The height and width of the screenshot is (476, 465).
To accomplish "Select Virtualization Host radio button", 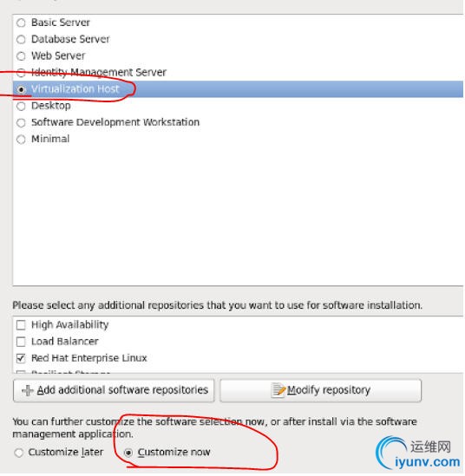I will click(21, 89).
